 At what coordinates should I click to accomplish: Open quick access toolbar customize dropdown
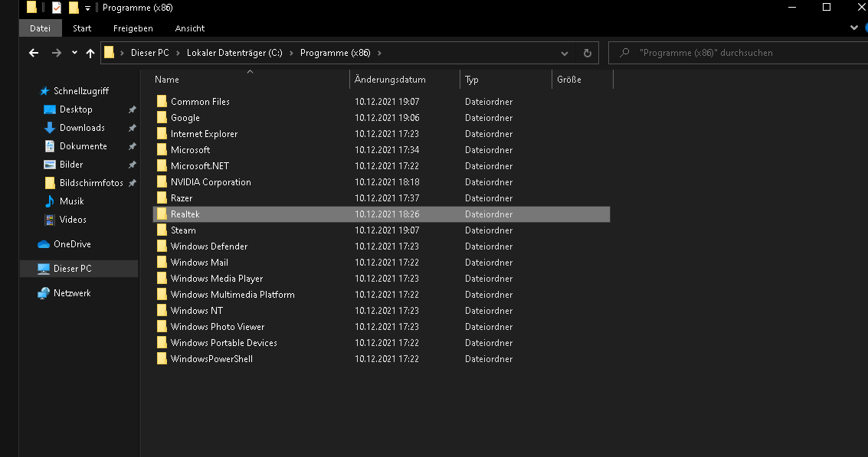tap(87, 8)
